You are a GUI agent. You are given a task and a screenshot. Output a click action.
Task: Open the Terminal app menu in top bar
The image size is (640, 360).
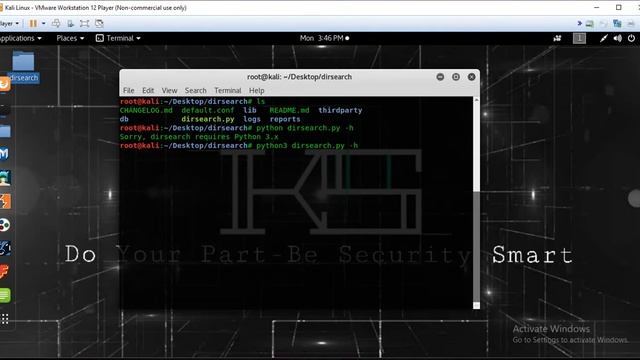tap(118, 38)
